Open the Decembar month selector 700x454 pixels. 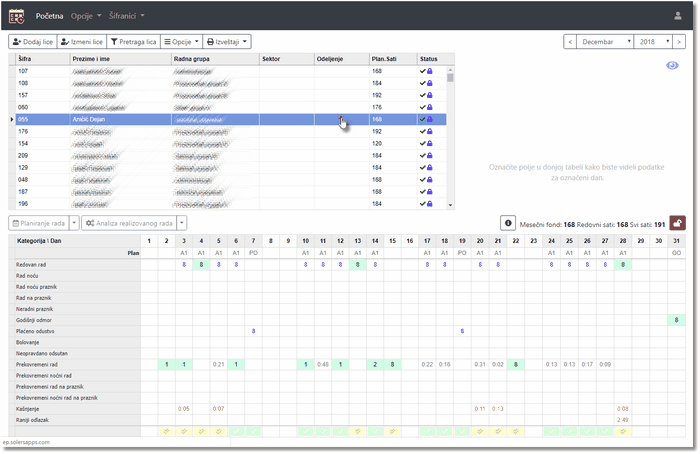[x=605, y=42]
